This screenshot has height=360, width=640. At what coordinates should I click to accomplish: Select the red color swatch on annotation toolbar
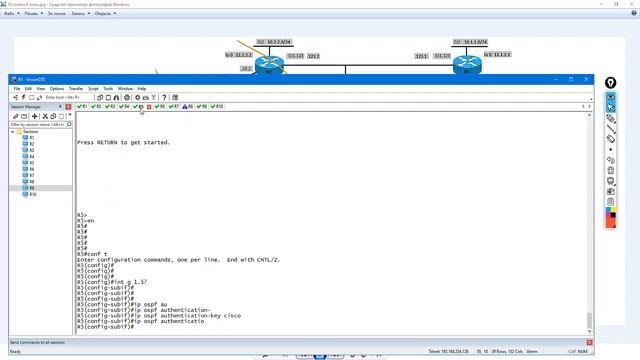click(x=611, y=223)
